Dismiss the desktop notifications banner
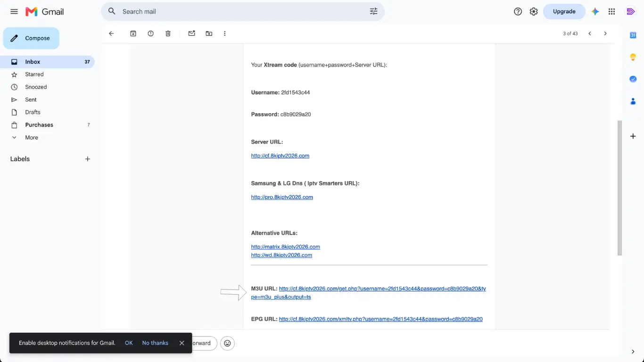644x362 pixels. point(182,343)
